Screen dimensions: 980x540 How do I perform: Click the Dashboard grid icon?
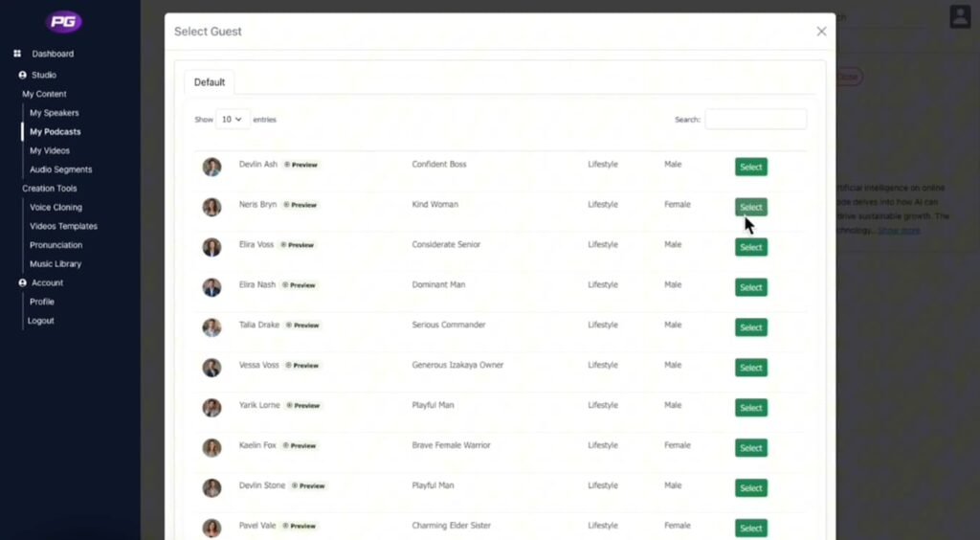point(17,54)
